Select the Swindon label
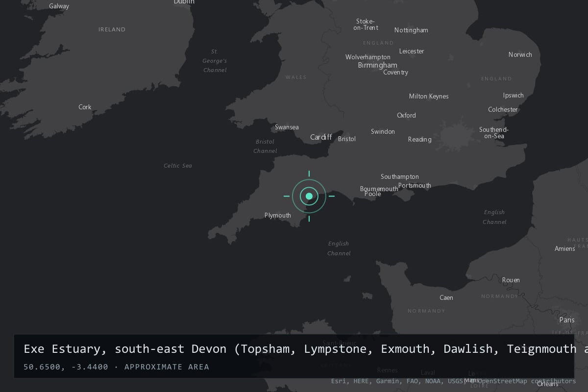This screenshot has width=588, height=392. pos(383,132)
